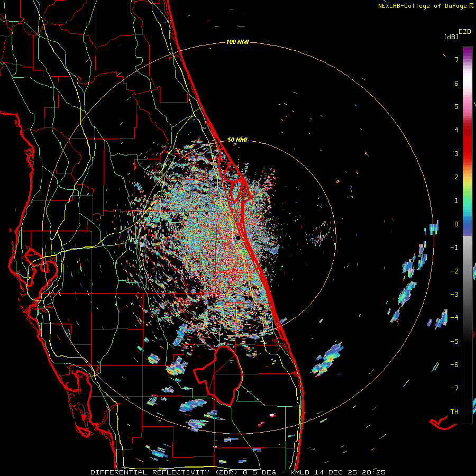Click the purple top of the color bar

click(467, 52)
